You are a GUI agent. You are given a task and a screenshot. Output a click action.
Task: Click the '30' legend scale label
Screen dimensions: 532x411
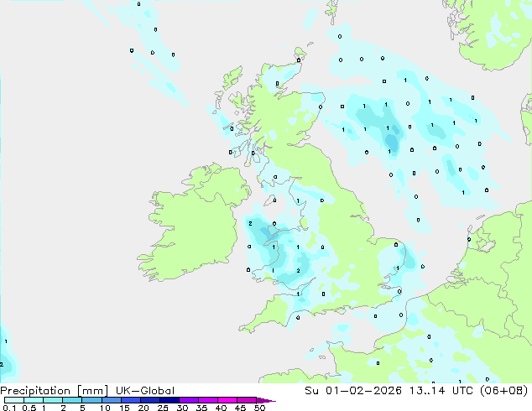182,408
